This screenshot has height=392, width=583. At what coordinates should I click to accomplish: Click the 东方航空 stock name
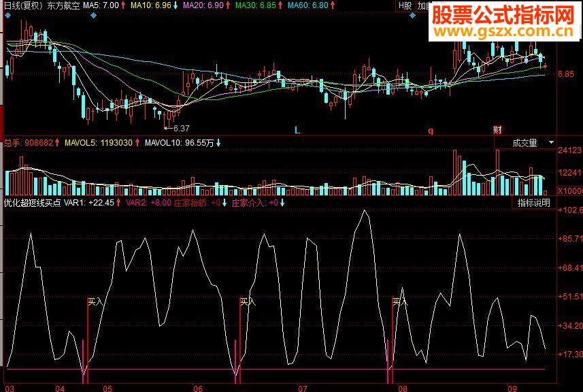(x=63, y=5)
